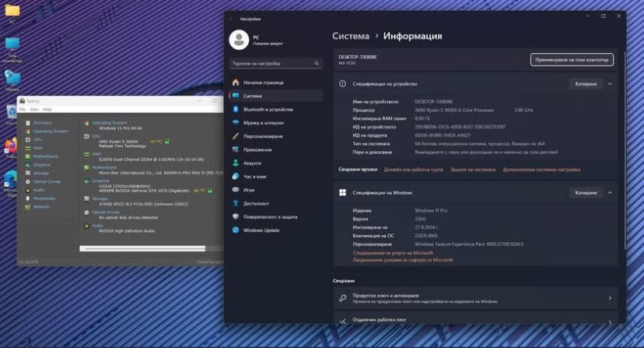
Task: Select Operating System icon in Speccy's sidebar
Action: 28,132
